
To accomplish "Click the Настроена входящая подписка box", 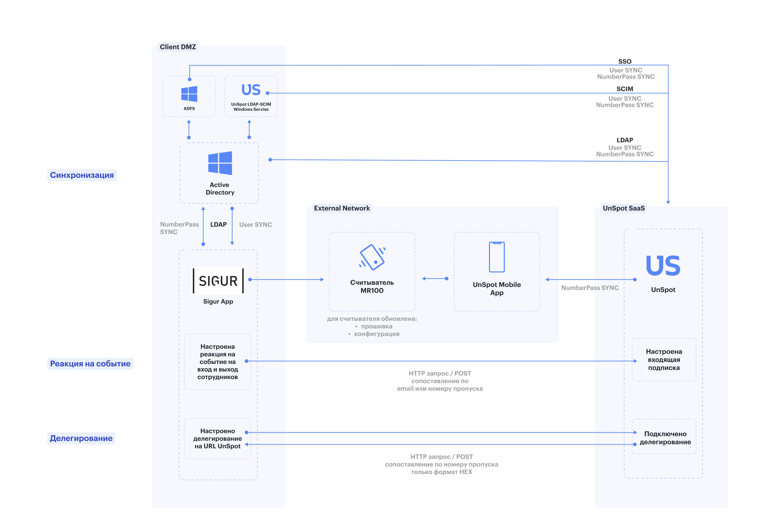I will click(x=664, y=360).
